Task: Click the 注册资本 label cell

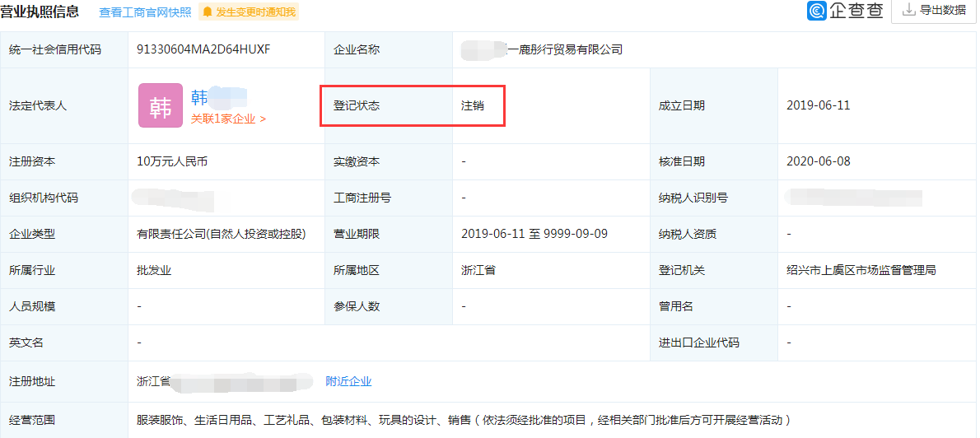Action: pyautogui.click(x=64, y=161)
